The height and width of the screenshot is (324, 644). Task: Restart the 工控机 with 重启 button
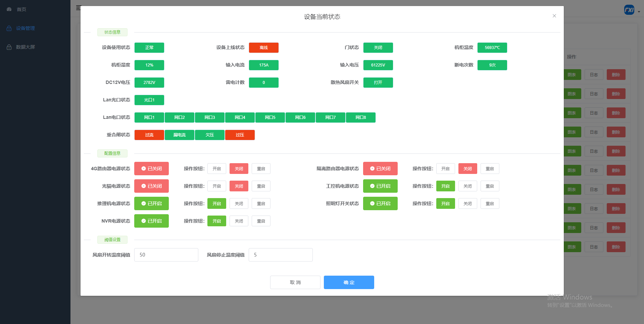pos(490,186)
